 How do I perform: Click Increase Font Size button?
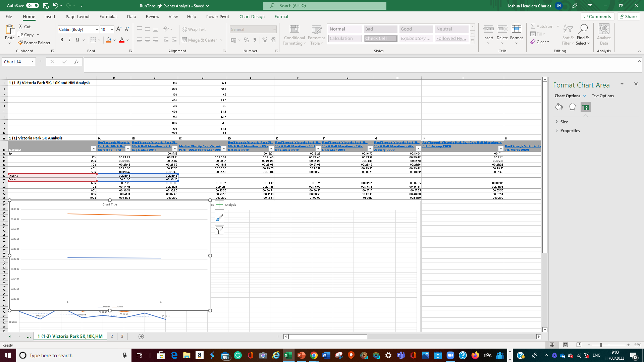click(119, 29)
